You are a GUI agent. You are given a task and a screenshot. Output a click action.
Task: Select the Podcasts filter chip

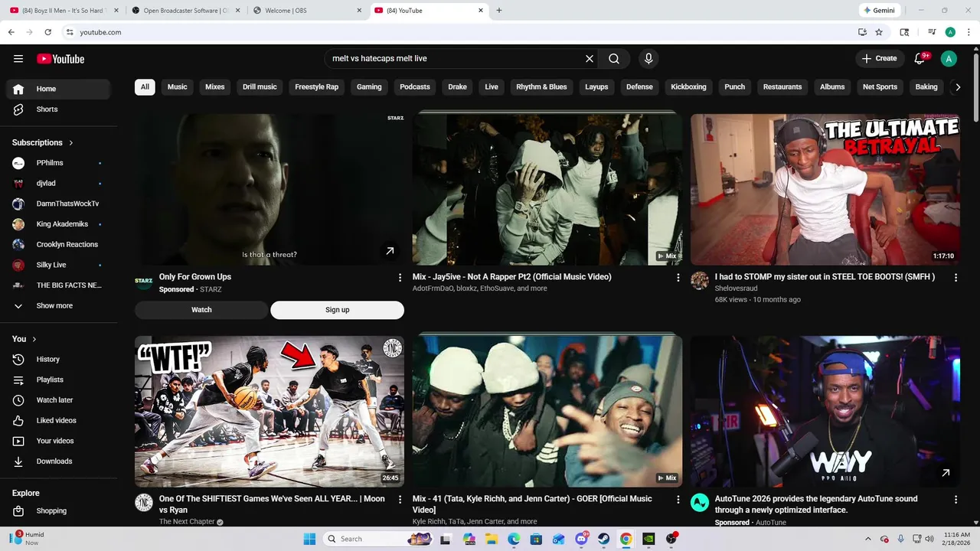[415, 87]
